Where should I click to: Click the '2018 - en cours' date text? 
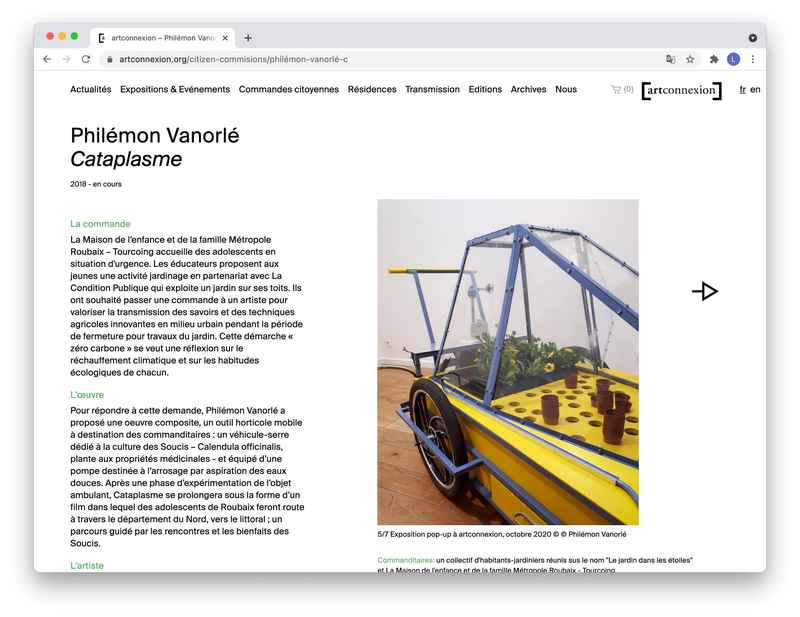[x=96, y=184]
